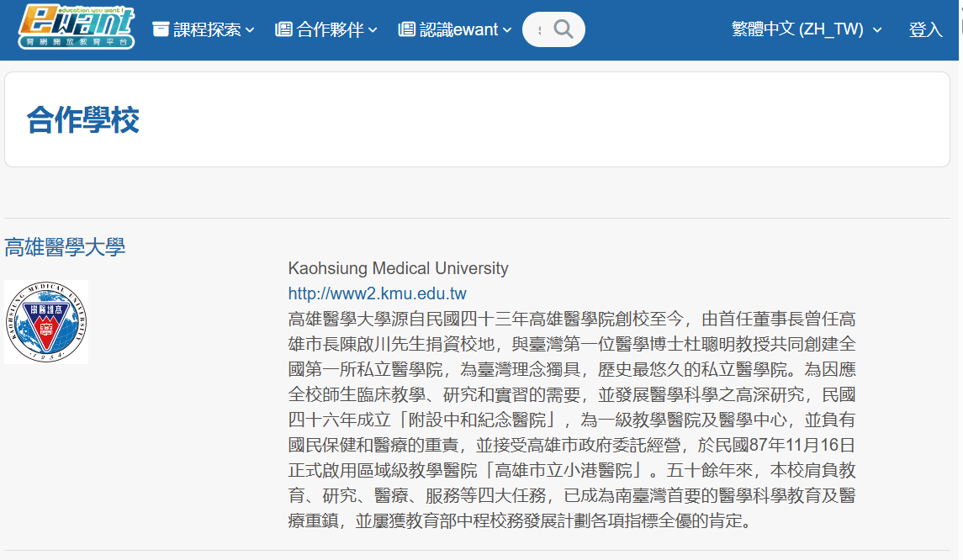Viewport: 963px width, 560px height.
Task: Open the 課程探索 dropdown menu
Action: coord(204,29)
